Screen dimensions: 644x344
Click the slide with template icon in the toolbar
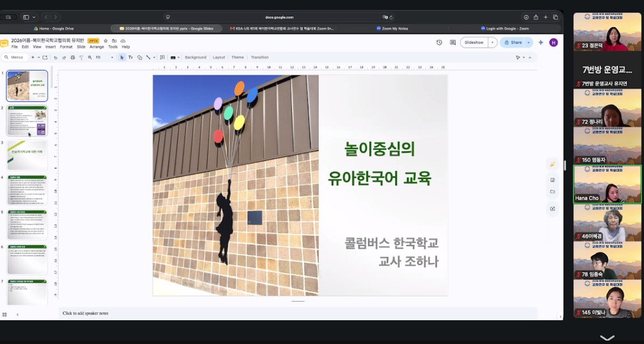[45, 57]
